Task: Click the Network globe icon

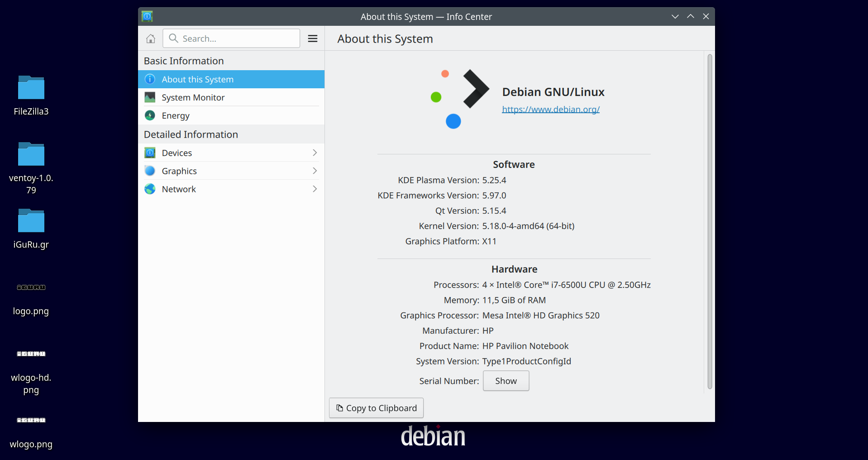Action: [x=150, y=189]
